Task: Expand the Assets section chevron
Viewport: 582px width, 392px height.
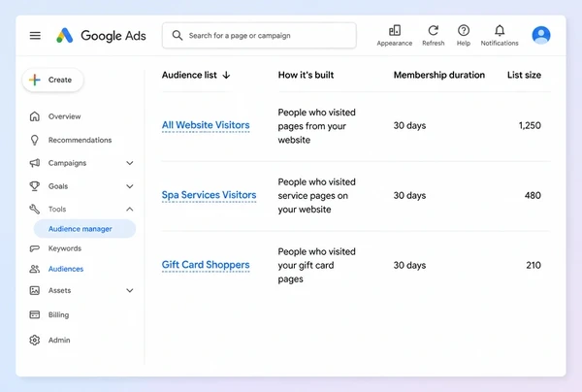Action: click(130, 290)
